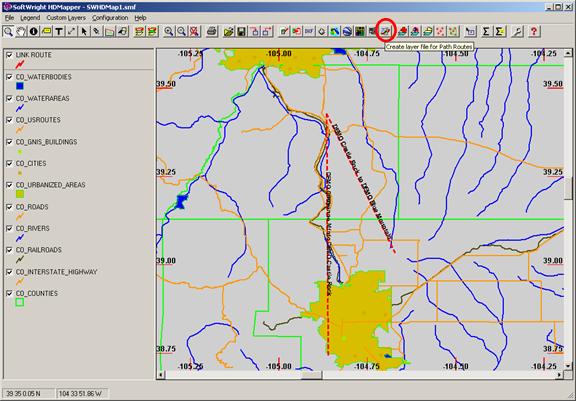Click Create layer file for Path Routes icon
The width and height of the screenshot is (576, 401).
click(x=385, y=32)
